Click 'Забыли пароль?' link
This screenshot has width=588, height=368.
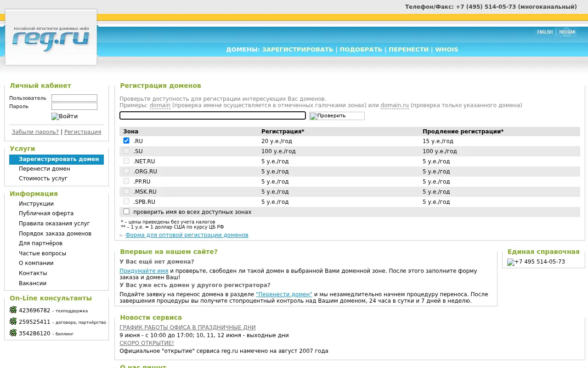(x=35, y=132)
